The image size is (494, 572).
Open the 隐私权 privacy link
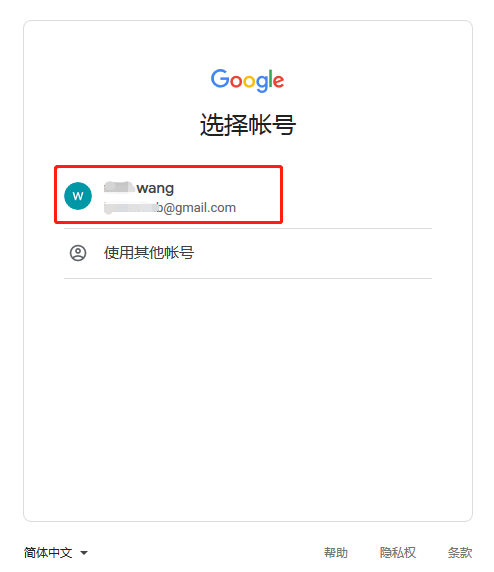tap(398, 552)
